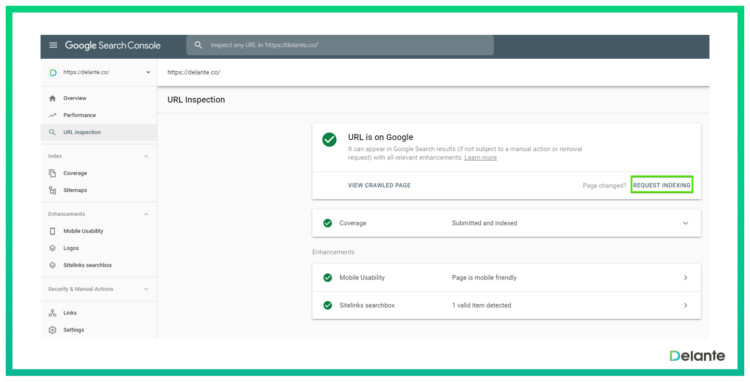Click Page changed? text
The width and height of the screenshot is (750, 382).
(604, 186)
